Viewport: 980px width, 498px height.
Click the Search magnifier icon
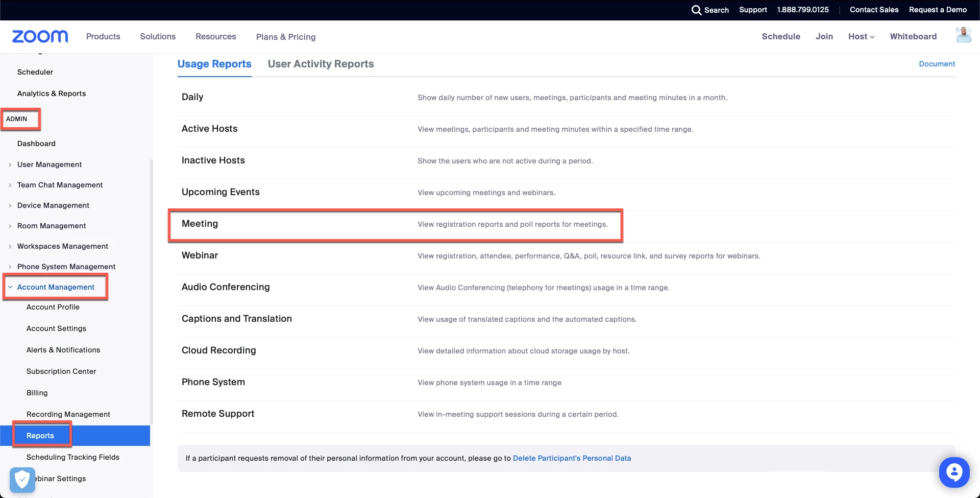pyautogui.click(x=696, y=10)
